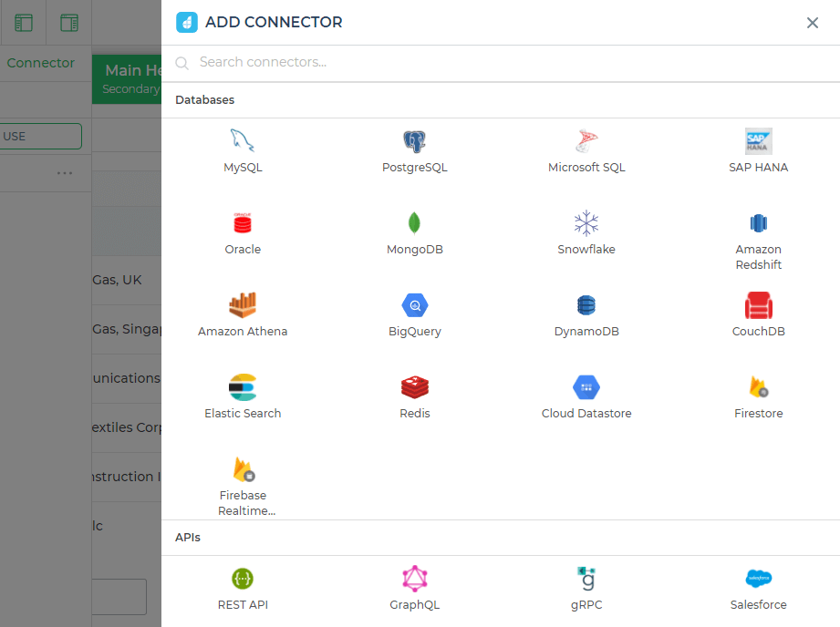Click the Amazon Redshift label text

759,257
